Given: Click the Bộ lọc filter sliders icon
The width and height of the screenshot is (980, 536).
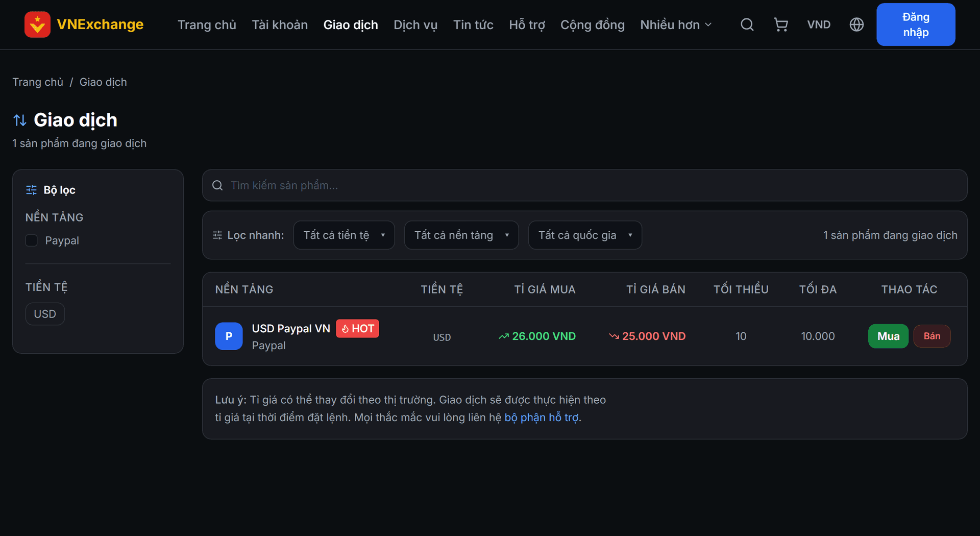Looking at the screenshot, I should [x=31, y=190].
